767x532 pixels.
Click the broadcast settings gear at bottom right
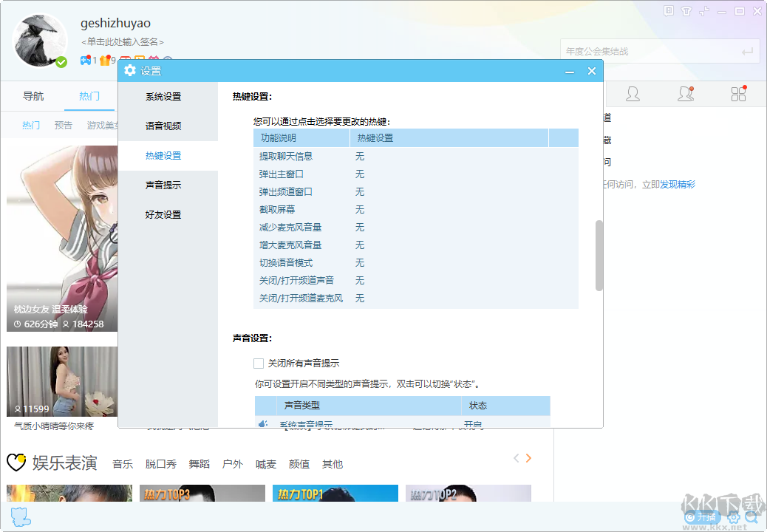pyautogui.click(x=733, y=517)
